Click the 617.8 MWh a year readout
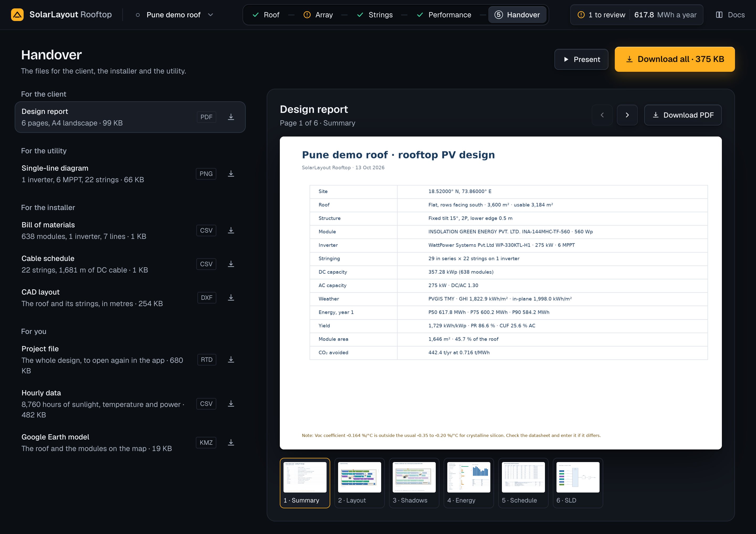Image resolution: width=756 pixels, height=534 pixels. point(665,15)
